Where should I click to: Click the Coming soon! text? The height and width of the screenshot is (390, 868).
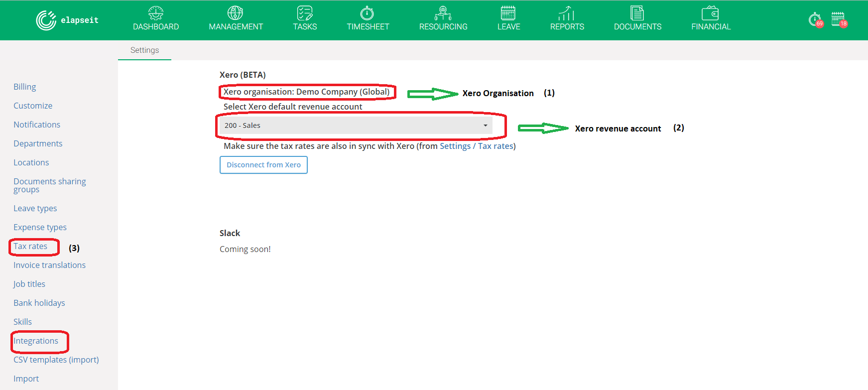point(245,249)
